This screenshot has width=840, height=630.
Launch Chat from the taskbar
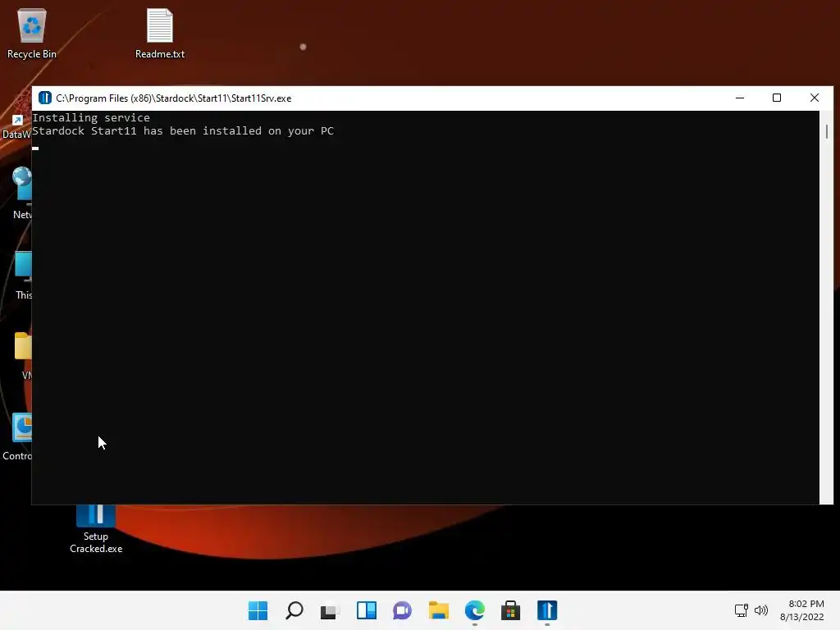(x=402, y=610)
